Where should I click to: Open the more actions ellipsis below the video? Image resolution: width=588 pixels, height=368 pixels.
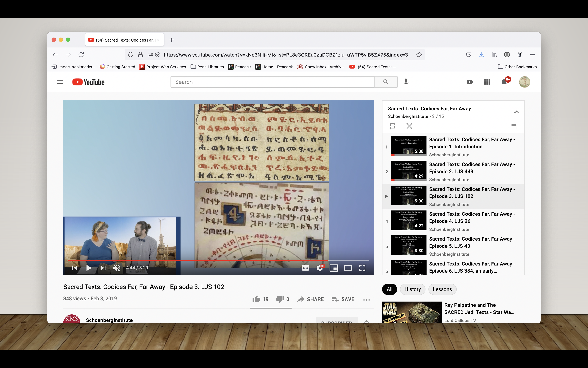[366, 300]
